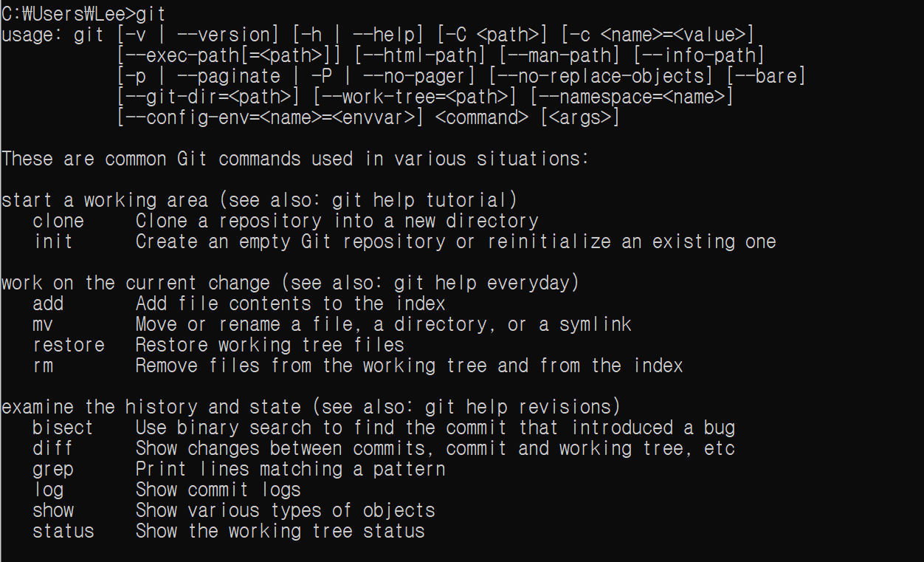Click 'These are common Git commands' line
This screenshot has width=924, height=562.
tap(177, 159)
